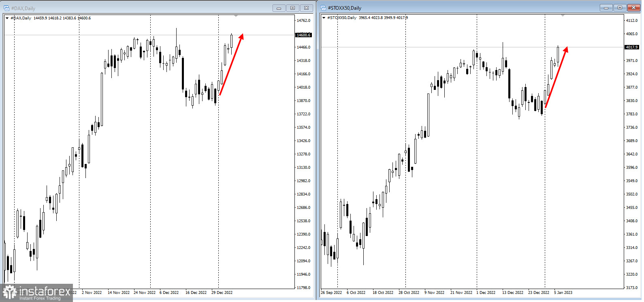Viewport: 644px width, 302px height.
Task: Click the 13574.0 price scale label
Action: point(304,128)
